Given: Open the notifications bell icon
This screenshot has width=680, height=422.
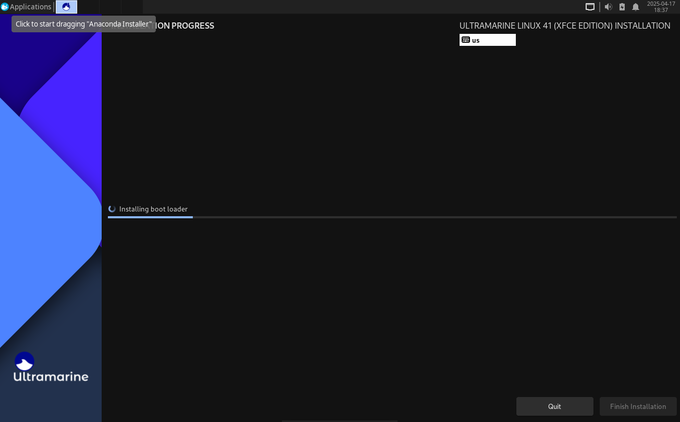Looking at the screenshot, I should click(x=635, y=7).
